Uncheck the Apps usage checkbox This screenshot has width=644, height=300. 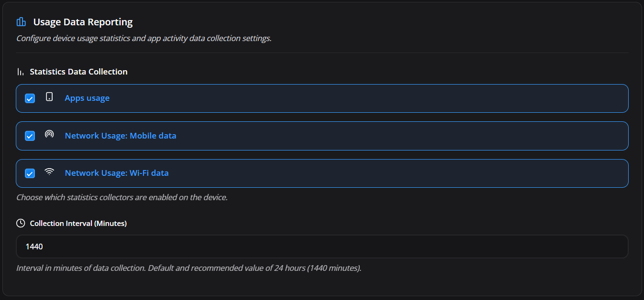tap(30, 98)
